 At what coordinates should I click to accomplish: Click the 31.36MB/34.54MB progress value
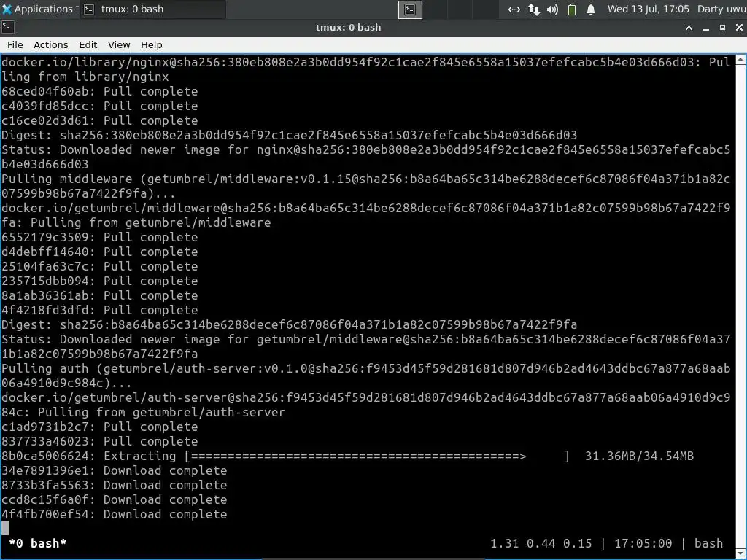639,456
